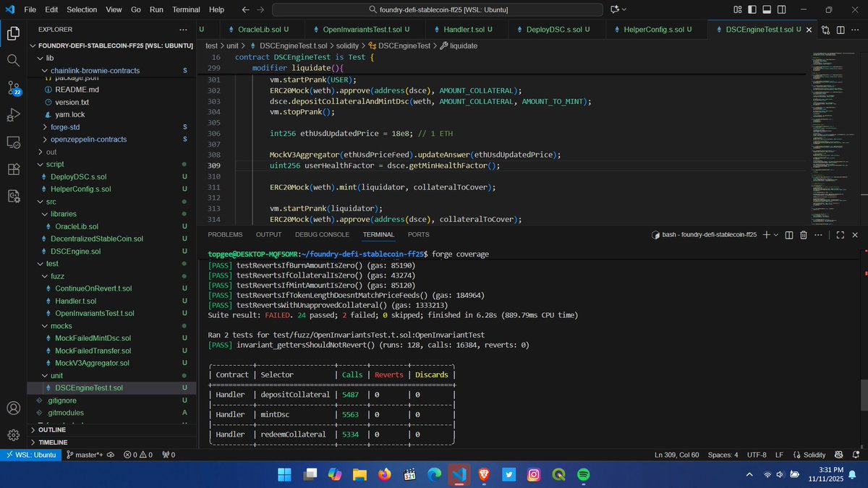Open the Search view in activity bar
868x488 pixels.
tap(13, 61)
